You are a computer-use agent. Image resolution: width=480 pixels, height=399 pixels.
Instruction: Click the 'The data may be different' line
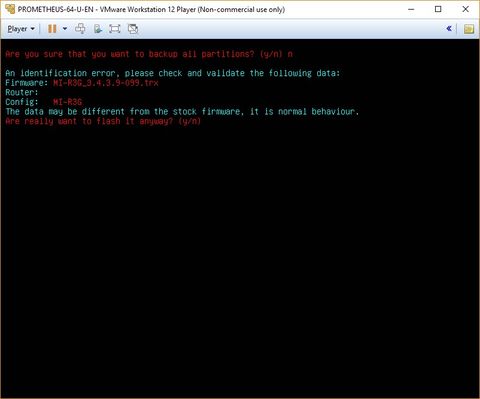[182, 111]
